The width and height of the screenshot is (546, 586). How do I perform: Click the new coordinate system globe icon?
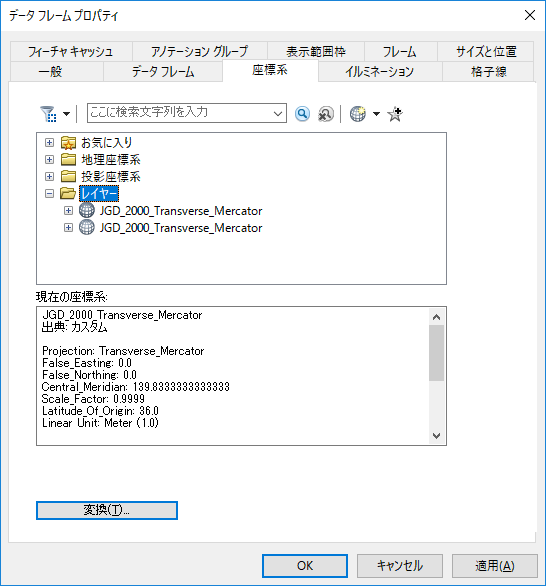click(358, 114)
